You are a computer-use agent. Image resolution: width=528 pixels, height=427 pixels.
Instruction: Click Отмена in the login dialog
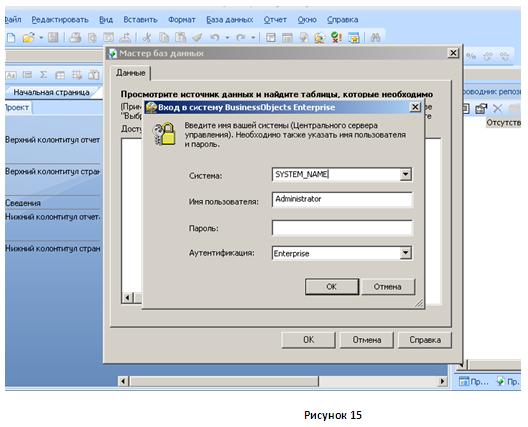388,287
